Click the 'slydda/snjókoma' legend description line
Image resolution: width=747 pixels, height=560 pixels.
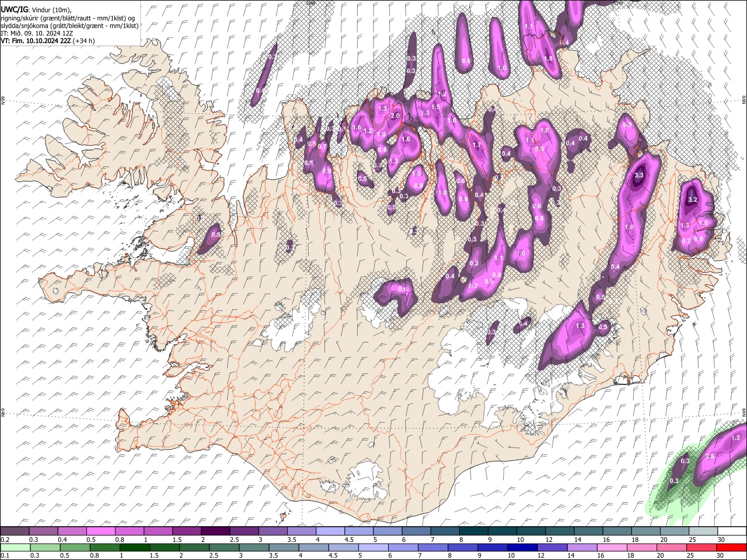pyautogui.click(x=69, y=26)
